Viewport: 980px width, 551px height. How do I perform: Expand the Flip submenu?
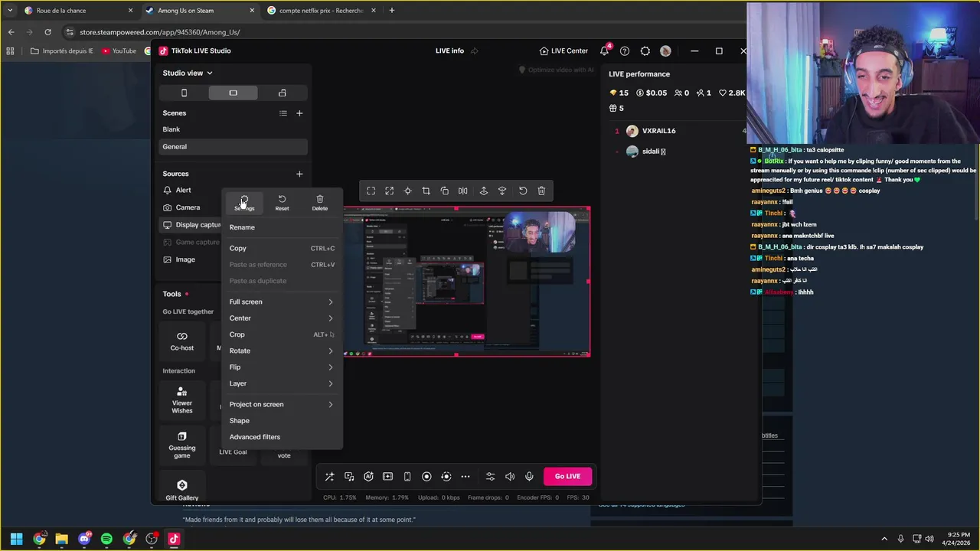[x=281, y=367]
